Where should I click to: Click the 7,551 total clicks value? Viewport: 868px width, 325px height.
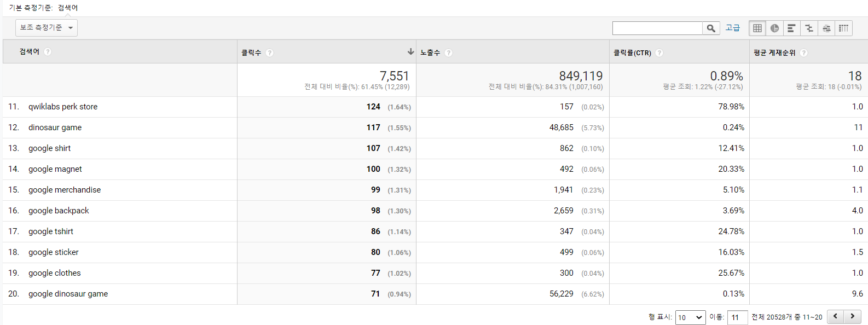click(395, 76)
